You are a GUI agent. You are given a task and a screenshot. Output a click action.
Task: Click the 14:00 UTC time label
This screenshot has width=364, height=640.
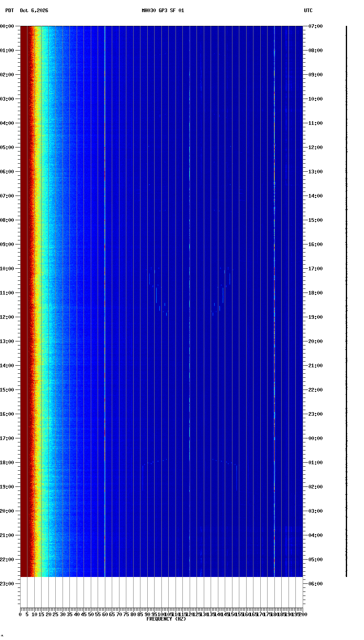pyautogui.click(x=316, y=196)
